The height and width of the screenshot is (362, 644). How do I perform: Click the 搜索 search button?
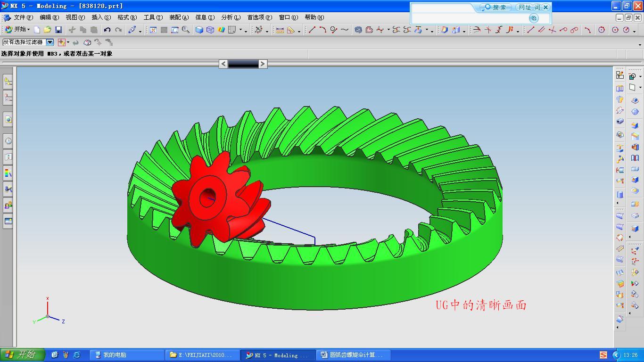coord(495,8)
